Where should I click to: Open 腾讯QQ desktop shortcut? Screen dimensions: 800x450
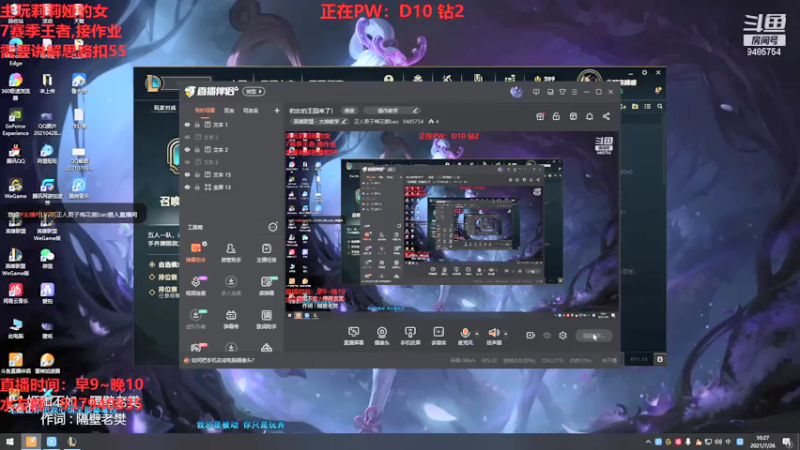coord(15,154)
